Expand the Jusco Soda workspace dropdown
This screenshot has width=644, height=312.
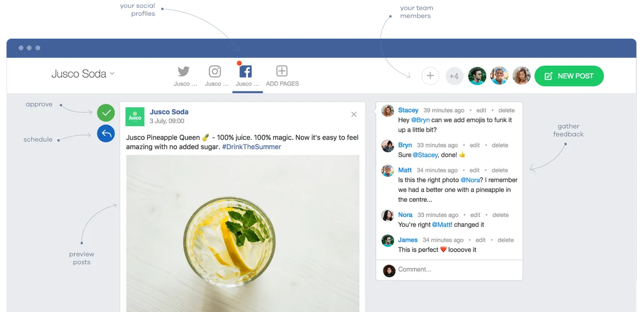(x=83, y=74)
